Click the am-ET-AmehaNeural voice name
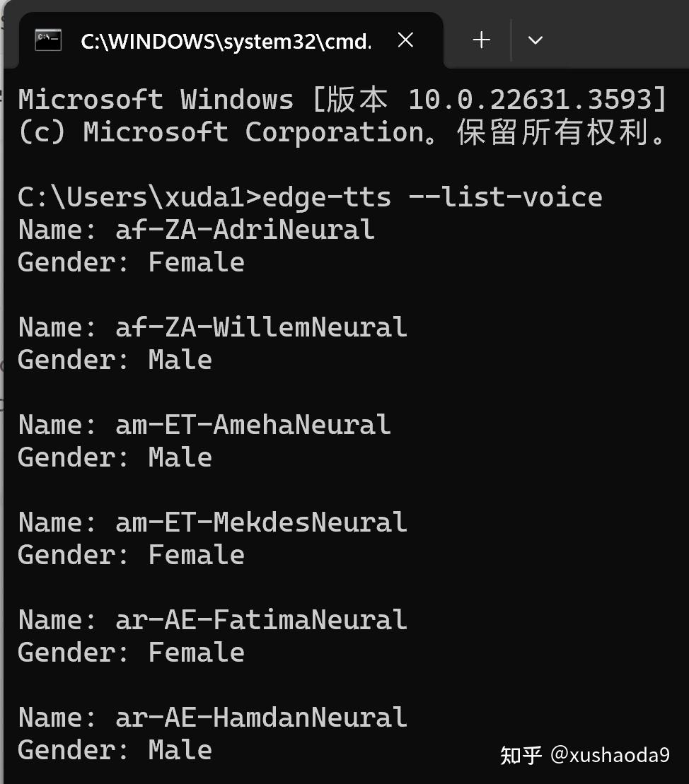This screenshot has height=784, width=689. pyautogui.click(x=253, y=425)
